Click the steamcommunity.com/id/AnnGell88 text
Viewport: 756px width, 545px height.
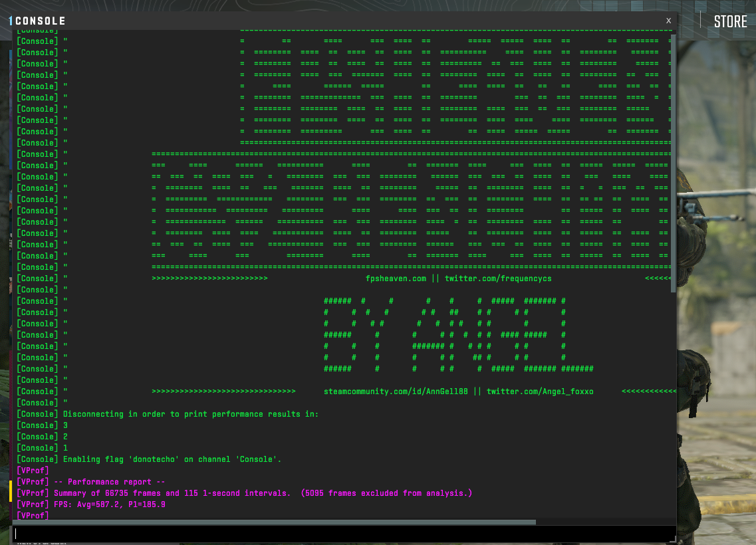point(396,391)
